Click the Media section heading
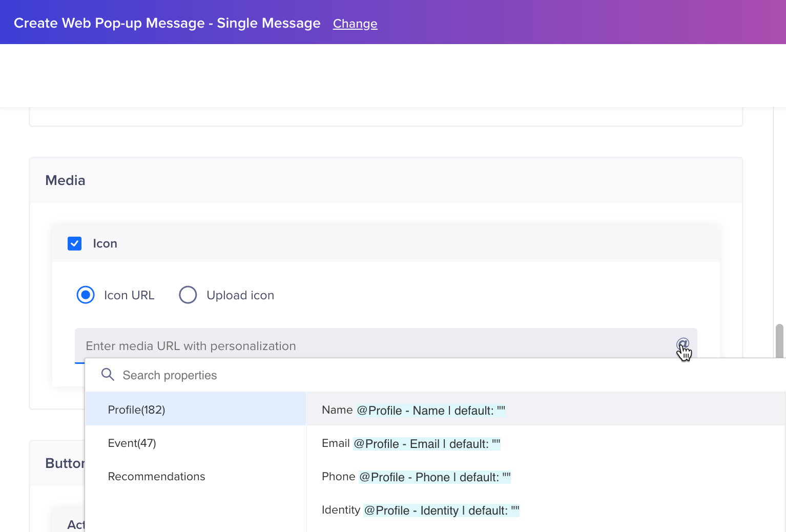This screenshot has height=532, width=786. coord(65,180)
